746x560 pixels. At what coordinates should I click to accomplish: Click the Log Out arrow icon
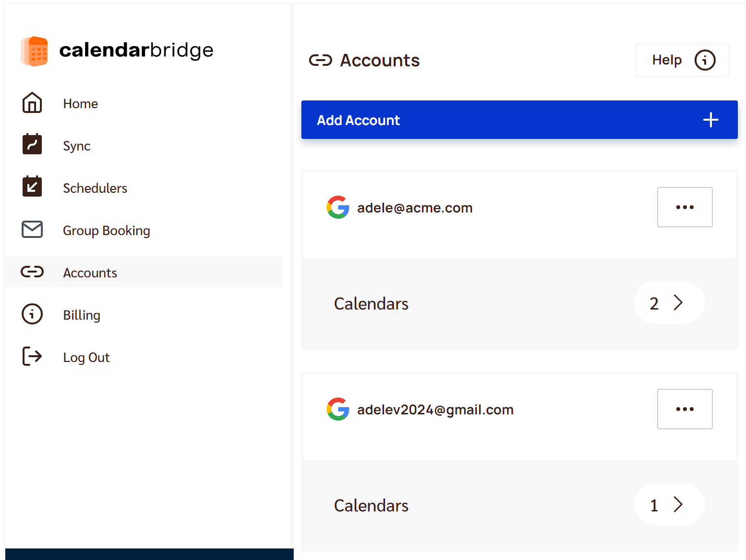[x=32, y=356]
